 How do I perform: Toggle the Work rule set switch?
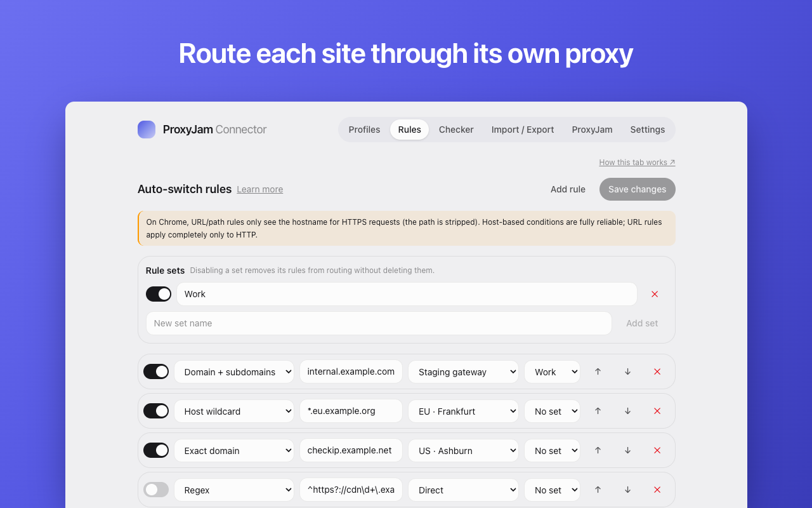coord(159,294)
